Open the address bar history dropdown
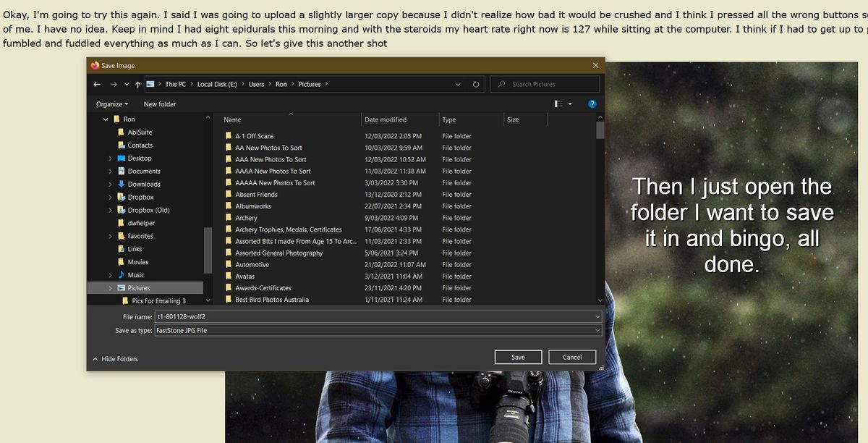868x443 pixels. pyautogui.click(x=458, y=84)
